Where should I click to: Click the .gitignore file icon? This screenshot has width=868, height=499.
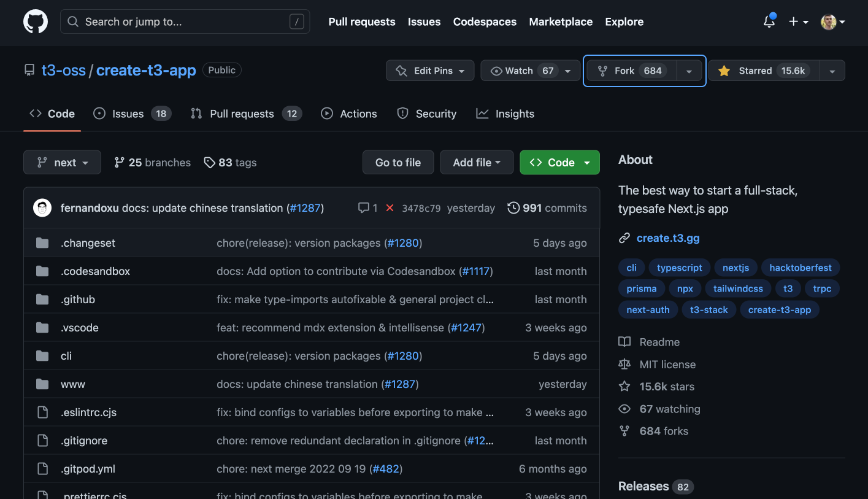point(42,441)
